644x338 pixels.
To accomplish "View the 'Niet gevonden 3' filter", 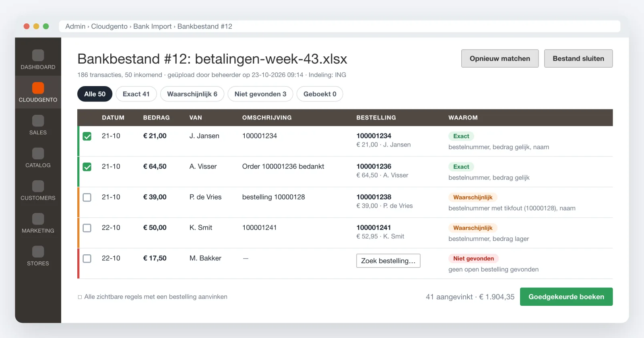I will point(260,94).
